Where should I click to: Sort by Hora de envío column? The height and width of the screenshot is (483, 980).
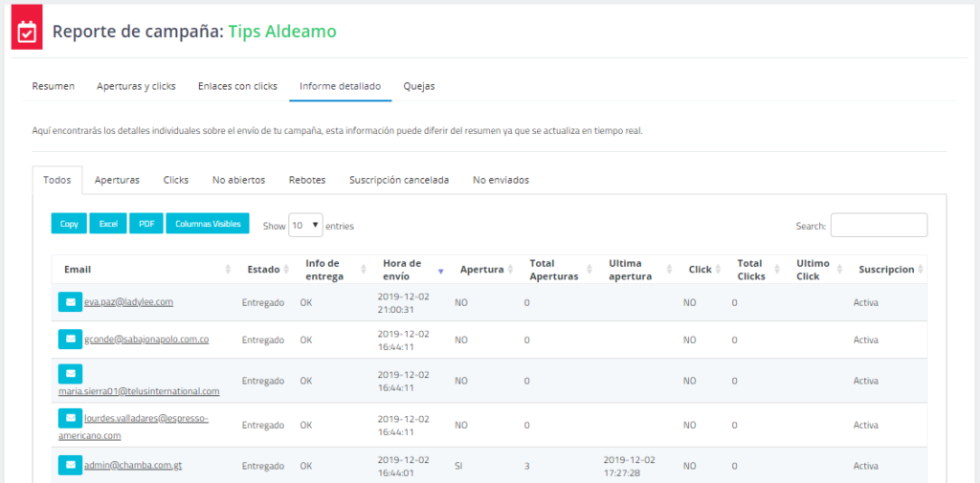point(440,270)
